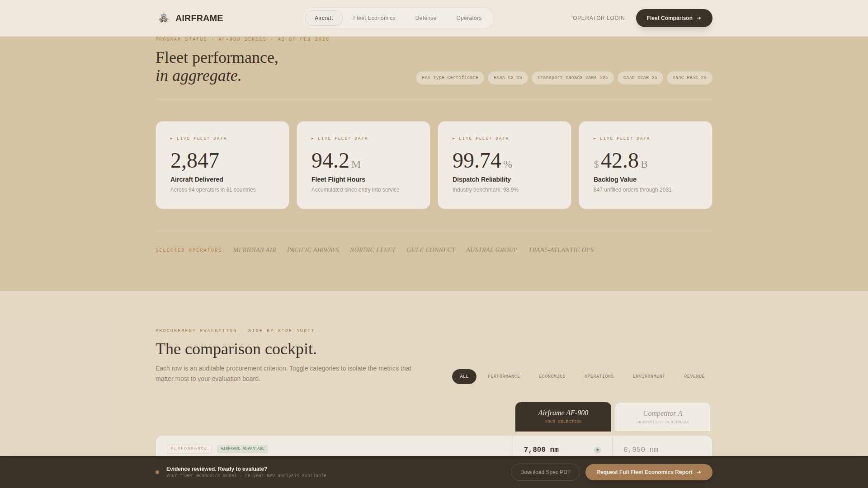Open the Defense section
The height and width of the screenshot is (488, 868).
426,18
